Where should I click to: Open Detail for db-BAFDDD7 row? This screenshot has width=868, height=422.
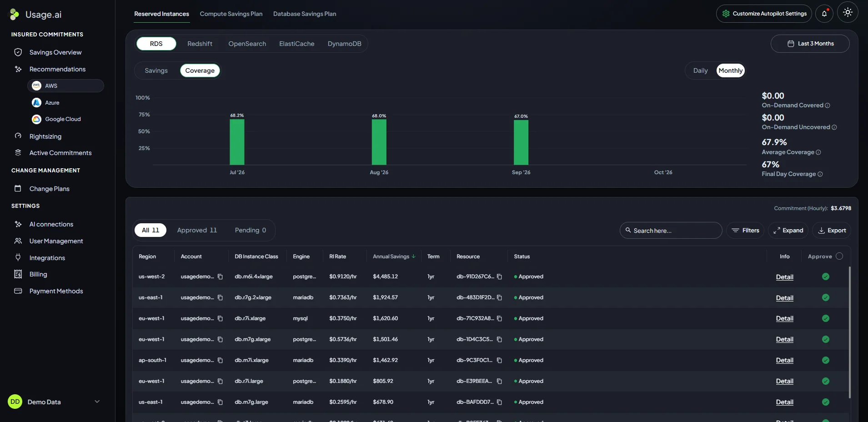point(784,402)
